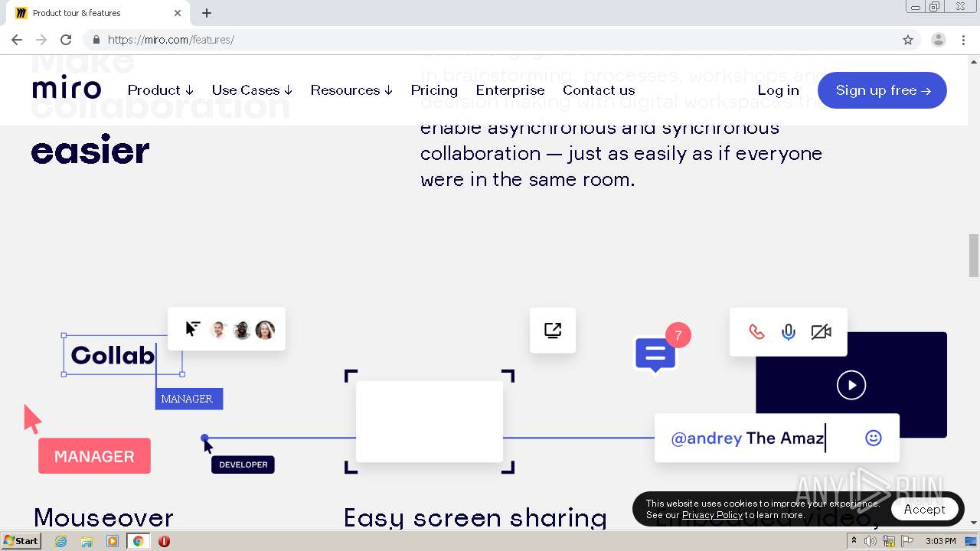The image size is (980, 551).
Task: Click the red phone call icon
Action: pos(756,332)
